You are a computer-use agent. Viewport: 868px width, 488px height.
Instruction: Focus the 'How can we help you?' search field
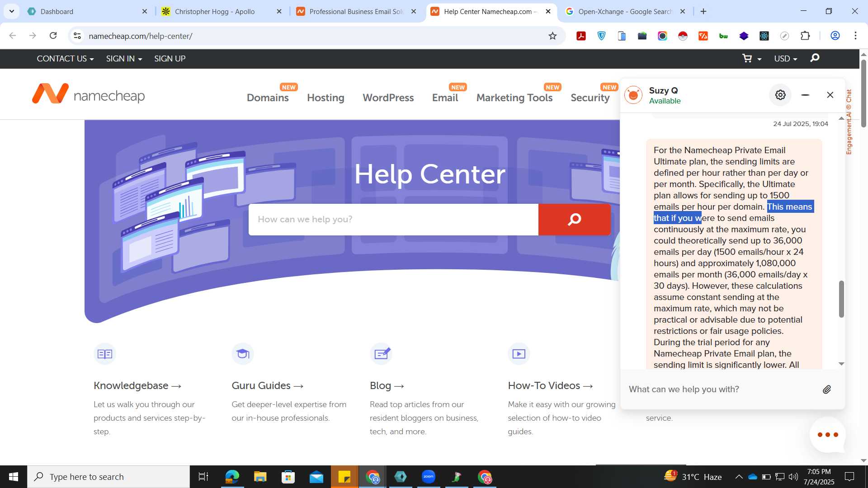coord(393,219)
